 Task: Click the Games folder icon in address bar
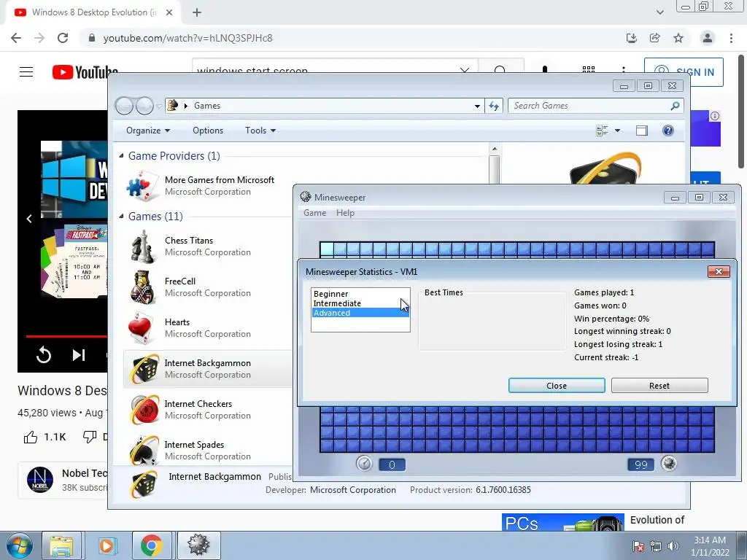tap(173, 105)
